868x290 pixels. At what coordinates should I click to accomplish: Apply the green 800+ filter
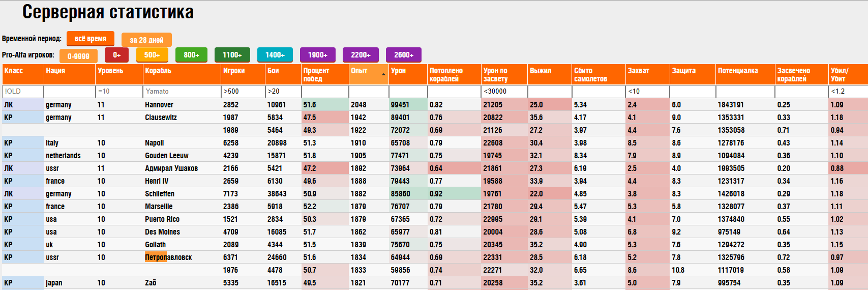tap(191, 55)
